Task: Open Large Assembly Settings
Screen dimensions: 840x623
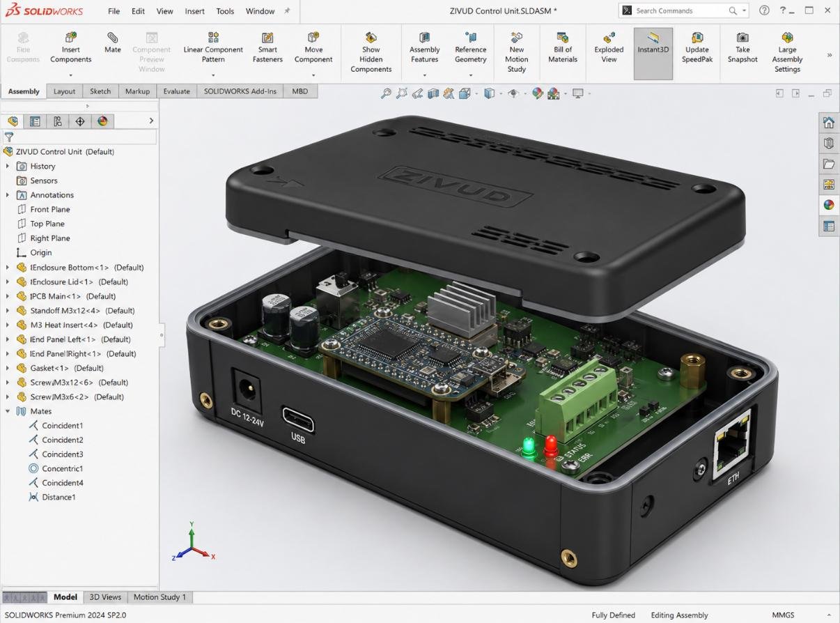Action: [787, 52]
